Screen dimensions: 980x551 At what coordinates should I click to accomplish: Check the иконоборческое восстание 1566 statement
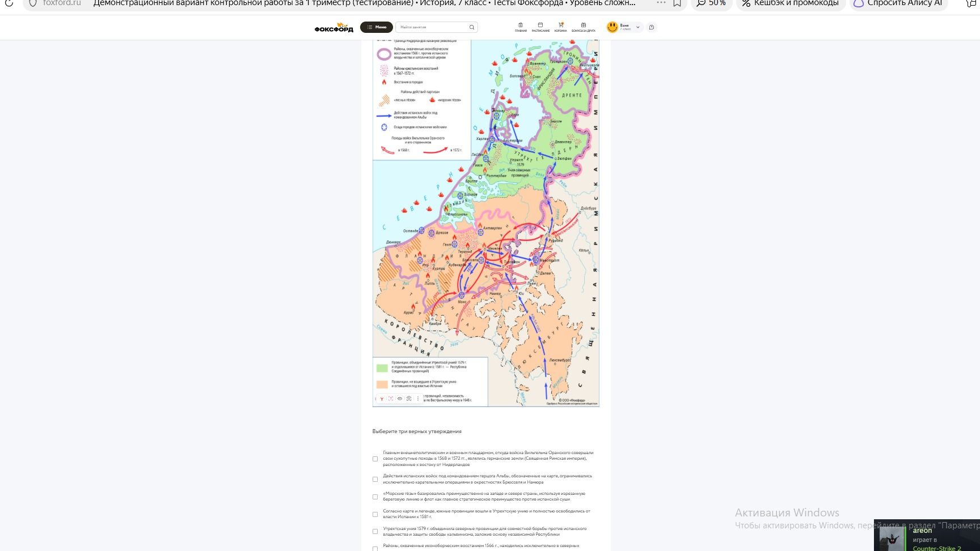click(x=375, y=548)
